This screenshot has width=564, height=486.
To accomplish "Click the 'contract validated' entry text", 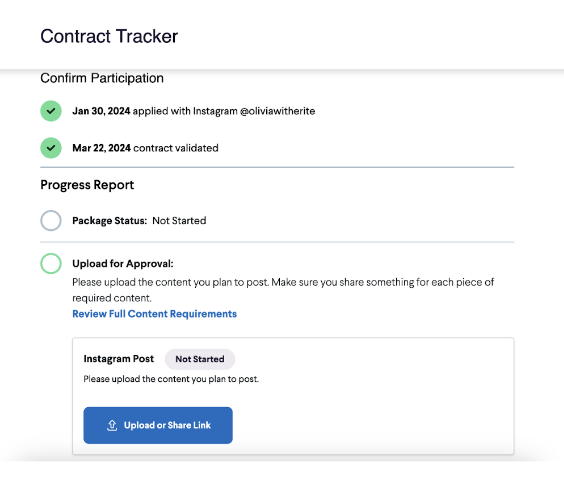I will pyautogui.click(x=176, y=148).
